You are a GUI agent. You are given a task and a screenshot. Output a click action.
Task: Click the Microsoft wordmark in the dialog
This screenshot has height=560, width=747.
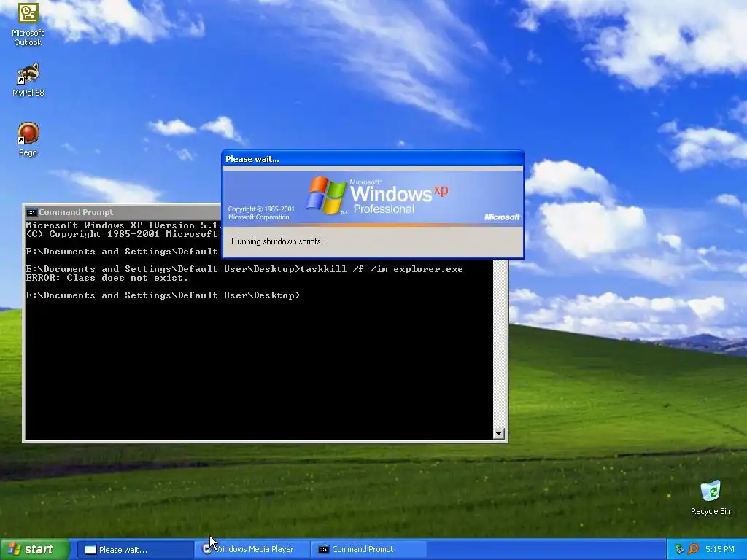[x=502, y=217]
